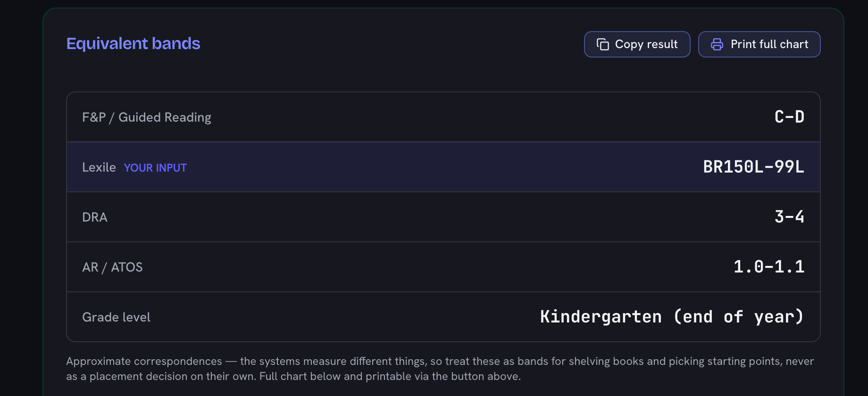Image resolution: width=868 pixels, height=396 pixels.
Task: Click the Approximate correspondences disclaimer text
Action: (440, 369)
